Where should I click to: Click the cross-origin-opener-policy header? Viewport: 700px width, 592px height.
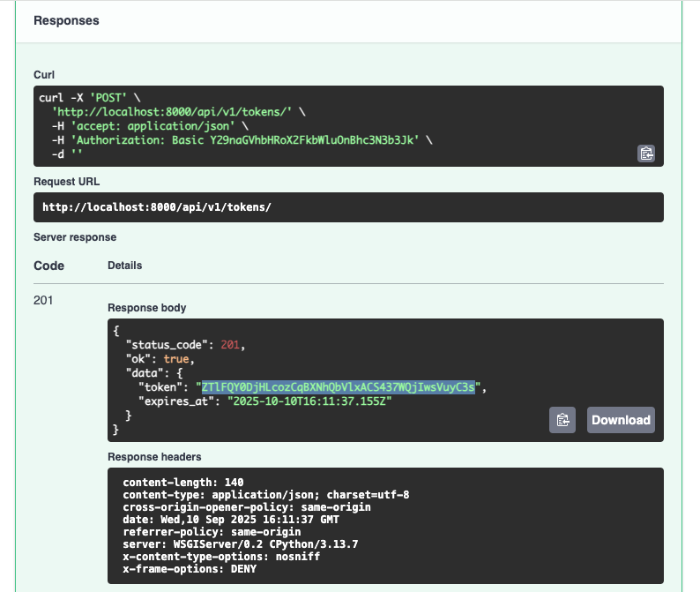[x=247, y=507]
